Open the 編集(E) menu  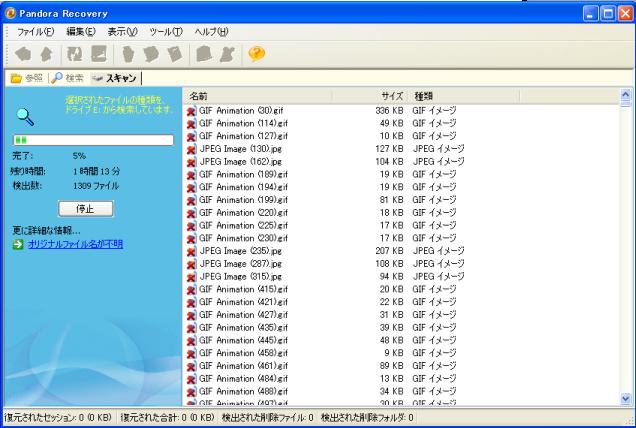(81, 32)
